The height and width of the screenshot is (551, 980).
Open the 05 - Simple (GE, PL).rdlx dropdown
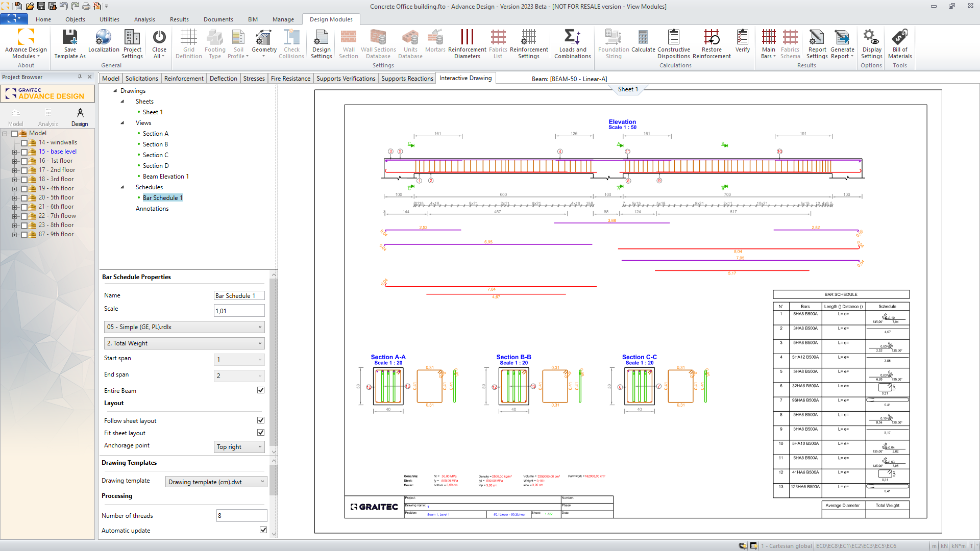pyautogui.click(x=184, y=327)
